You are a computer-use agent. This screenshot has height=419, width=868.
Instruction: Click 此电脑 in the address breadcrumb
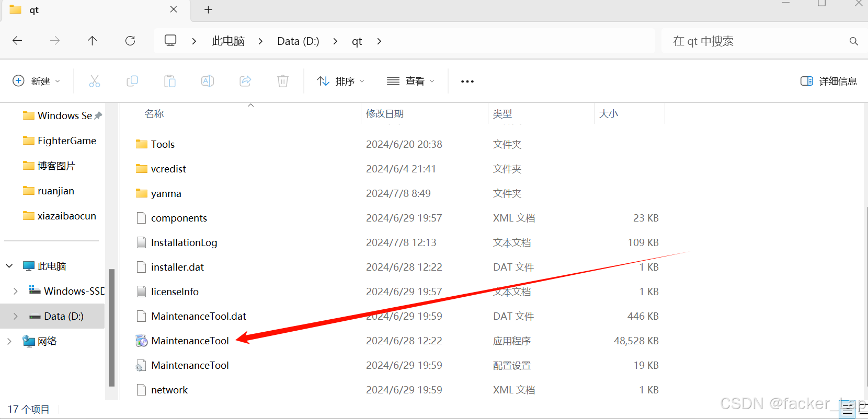tap(228, 41)
